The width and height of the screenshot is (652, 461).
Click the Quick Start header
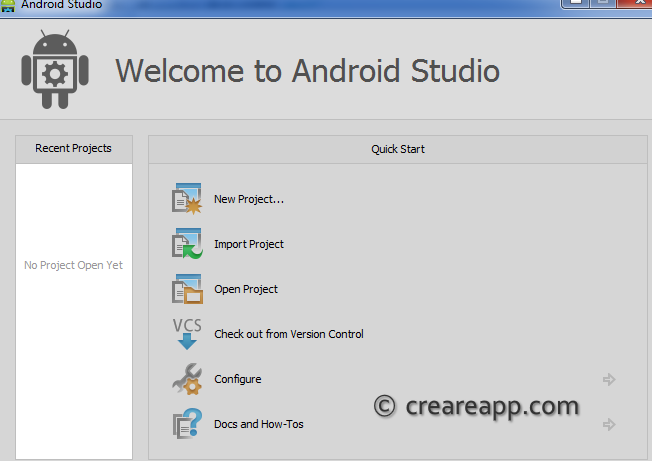click(398, 149)
